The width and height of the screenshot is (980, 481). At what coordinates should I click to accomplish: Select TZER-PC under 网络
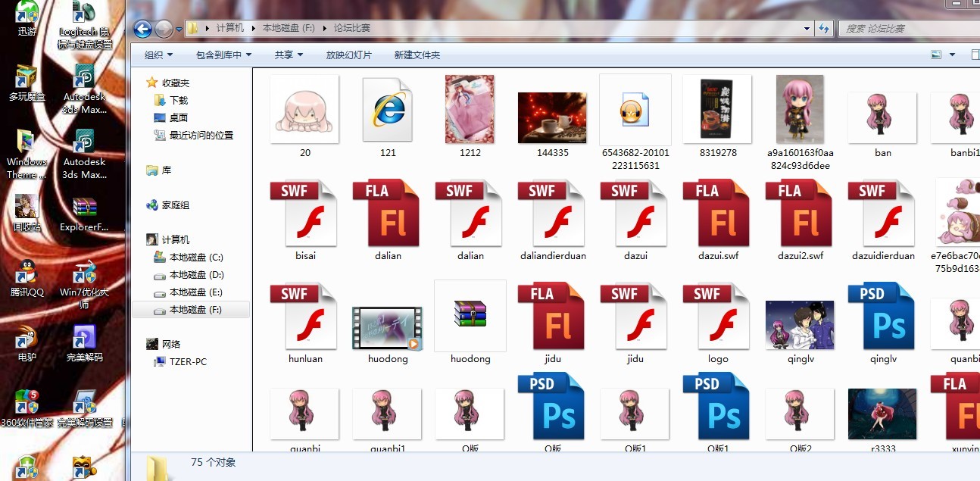[180, 361]
